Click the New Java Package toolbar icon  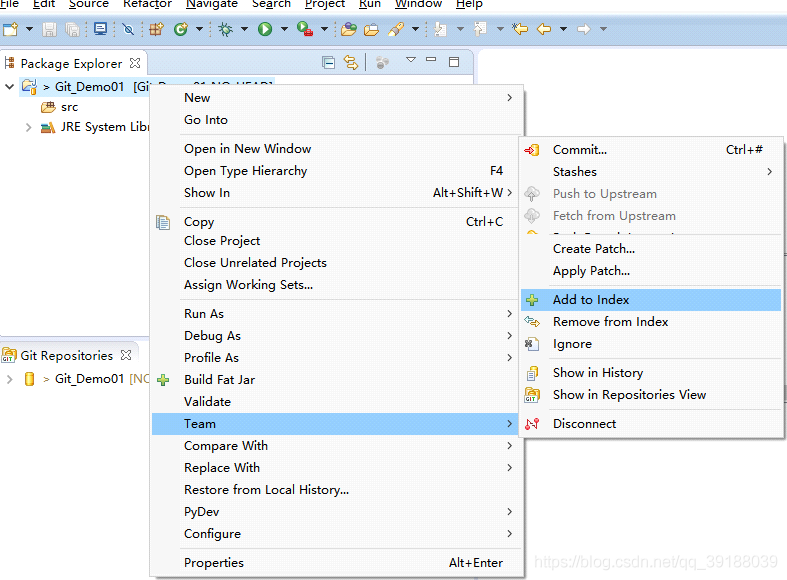point(156,29)
